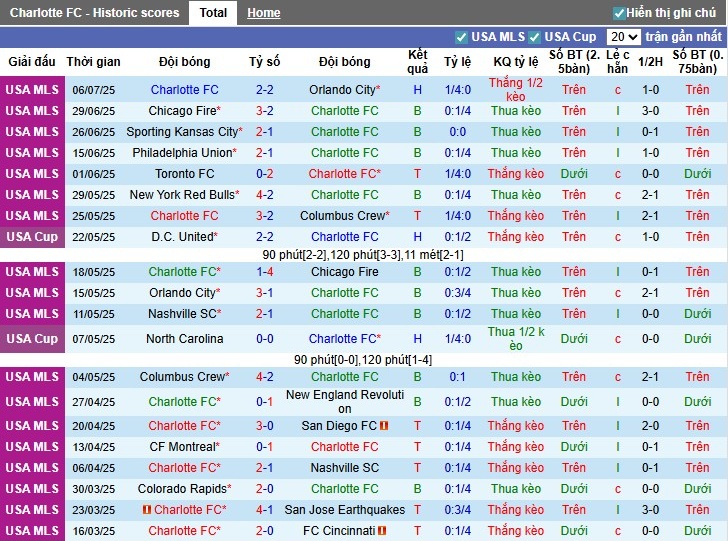
Task: Click the 4-1 score of San Jose Earthquakes match
Action: click(265, 509)
